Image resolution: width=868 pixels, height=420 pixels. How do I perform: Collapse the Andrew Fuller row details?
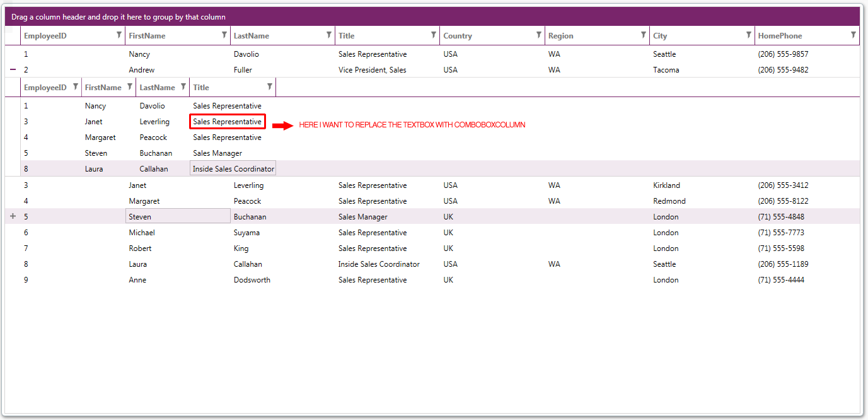(x=13, y=70)
